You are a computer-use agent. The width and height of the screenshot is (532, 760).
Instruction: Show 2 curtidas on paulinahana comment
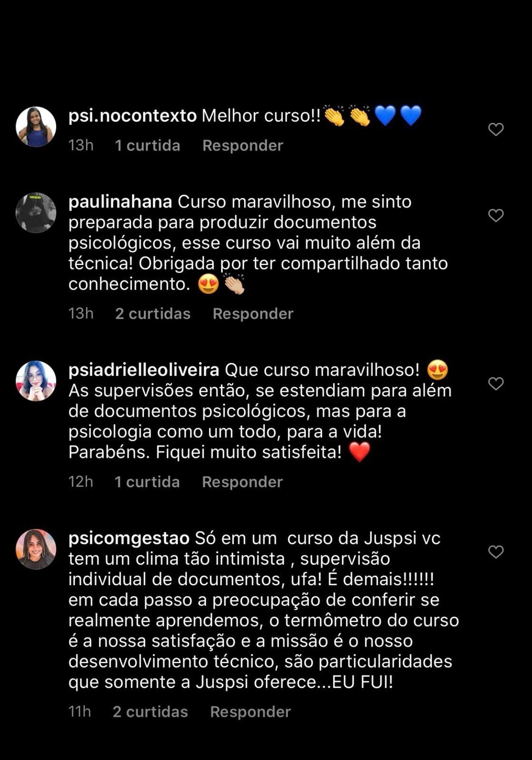click(152, 313)
